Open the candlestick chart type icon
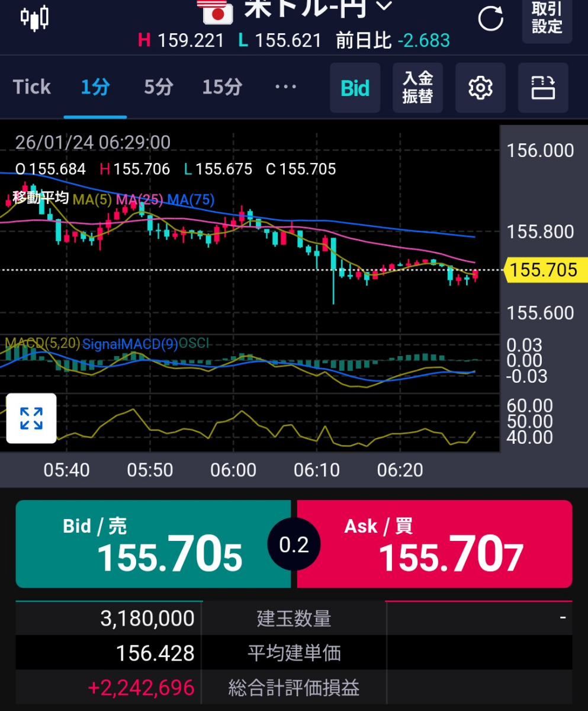Screen dimensions: 588x711 pos(34,15)
